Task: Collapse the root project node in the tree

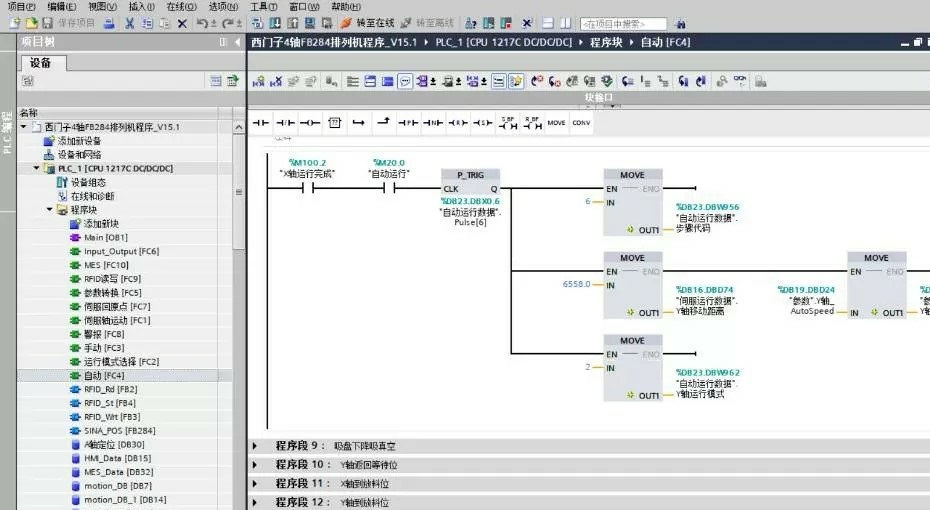Action: click(x=24, y=127)
